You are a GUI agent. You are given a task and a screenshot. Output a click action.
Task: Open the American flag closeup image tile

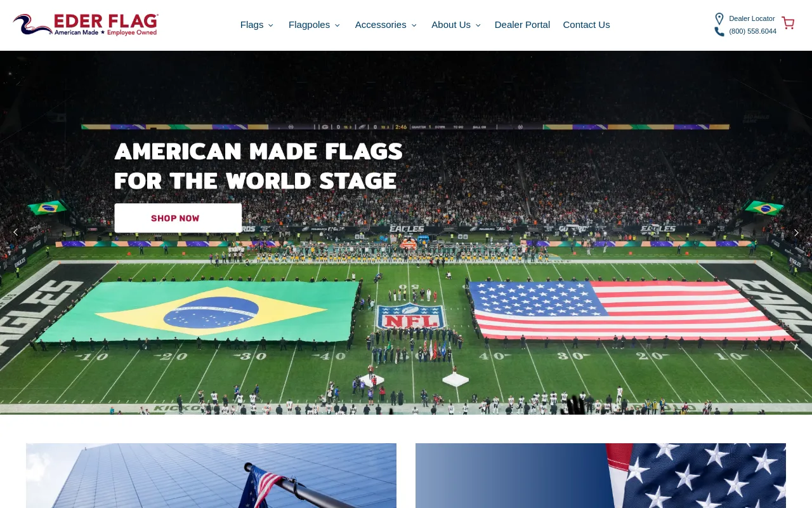pyautogui.click(x=601, y=476)
